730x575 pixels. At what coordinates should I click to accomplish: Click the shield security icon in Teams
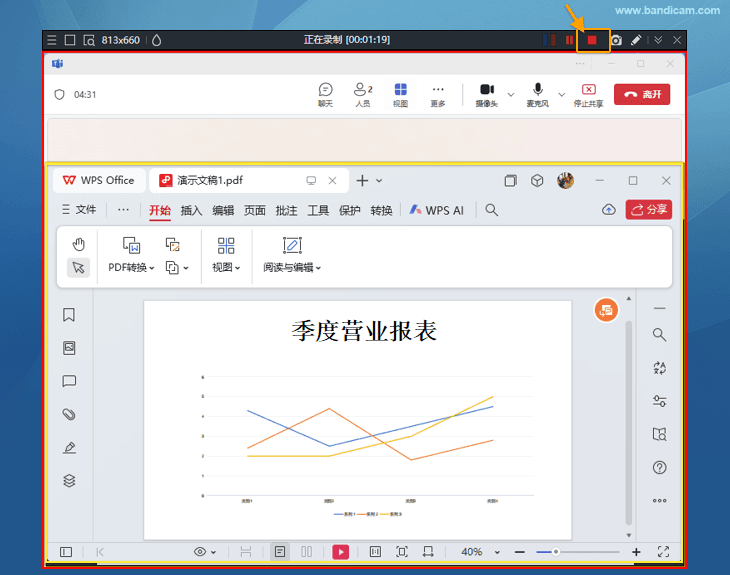click(59, 95)
